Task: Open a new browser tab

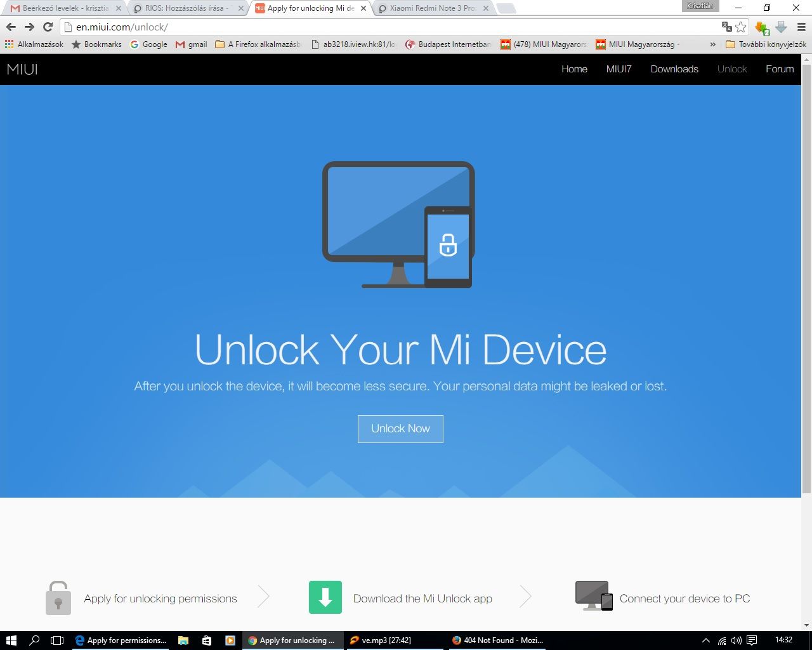Action: 506,9
